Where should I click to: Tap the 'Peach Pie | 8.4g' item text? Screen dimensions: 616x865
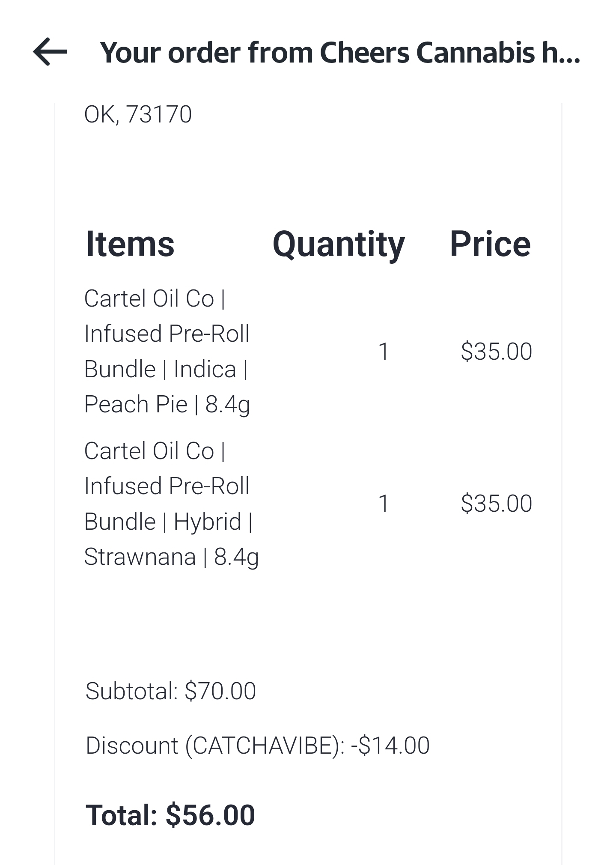click(167, 404)
